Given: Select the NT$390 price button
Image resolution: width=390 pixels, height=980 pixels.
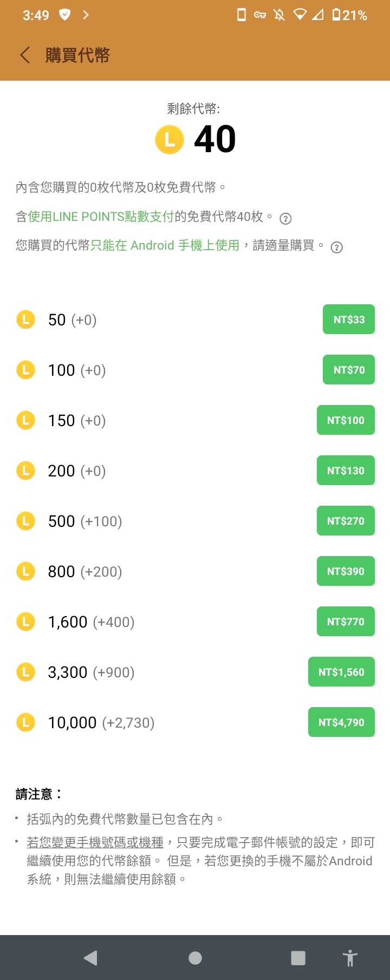Looking at the screenshot, I should [x=346, y=571].
